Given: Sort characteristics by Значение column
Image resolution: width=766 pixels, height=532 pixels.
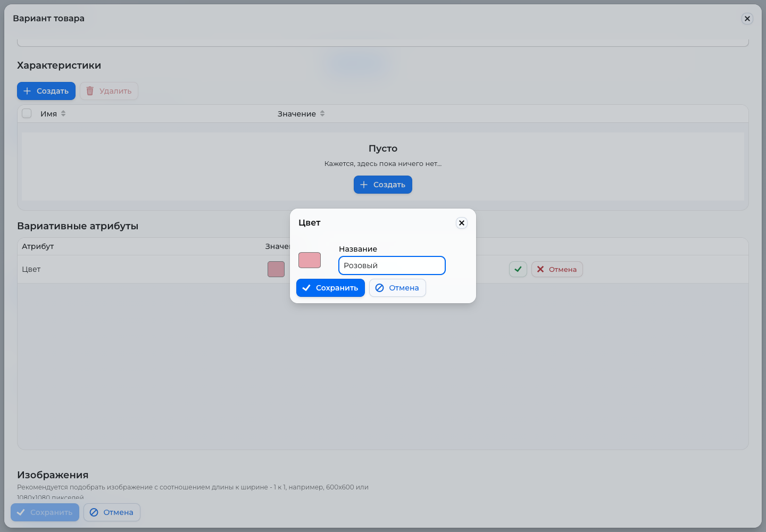Looking at the screenshot, I should [x=301, y=114].
